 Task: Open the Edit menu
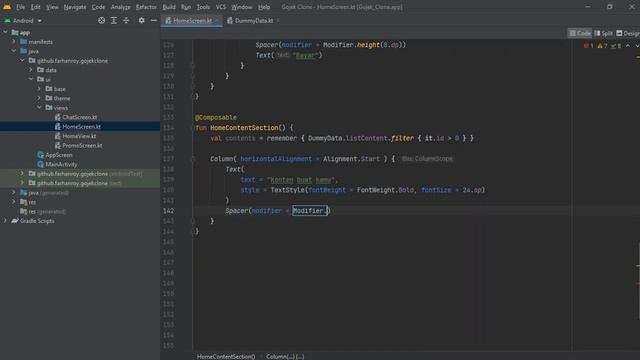[x=36, y=7]
